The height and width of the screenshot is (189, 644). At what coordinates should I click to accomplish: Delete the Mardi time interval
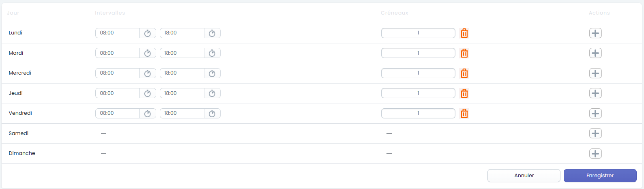pos(464,53)
